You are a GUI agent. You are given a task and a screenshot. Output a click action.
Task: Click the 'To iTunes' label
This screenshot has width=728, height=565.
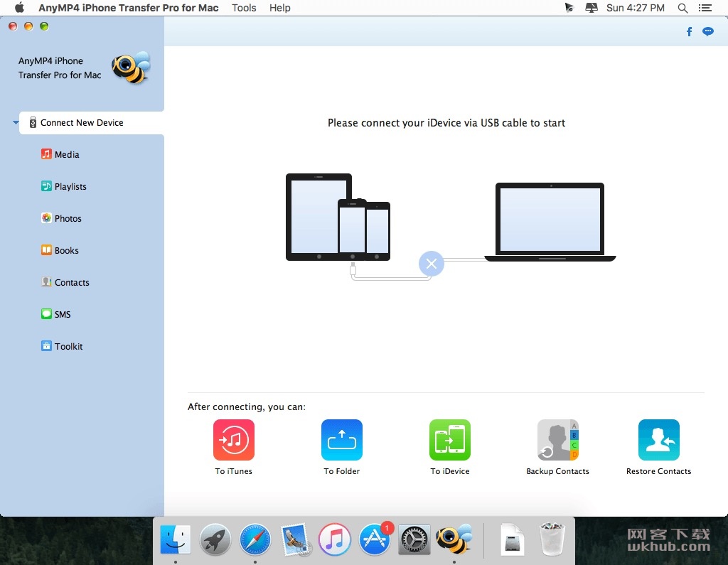pos(233,471)
